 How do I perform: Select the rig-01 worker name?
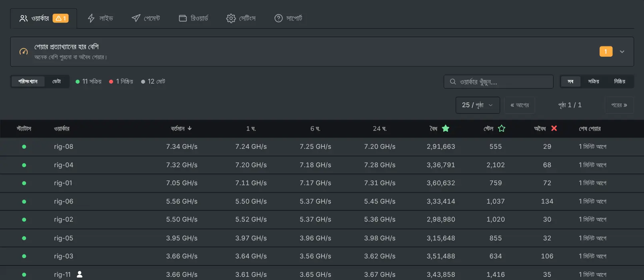coord(63,183)
